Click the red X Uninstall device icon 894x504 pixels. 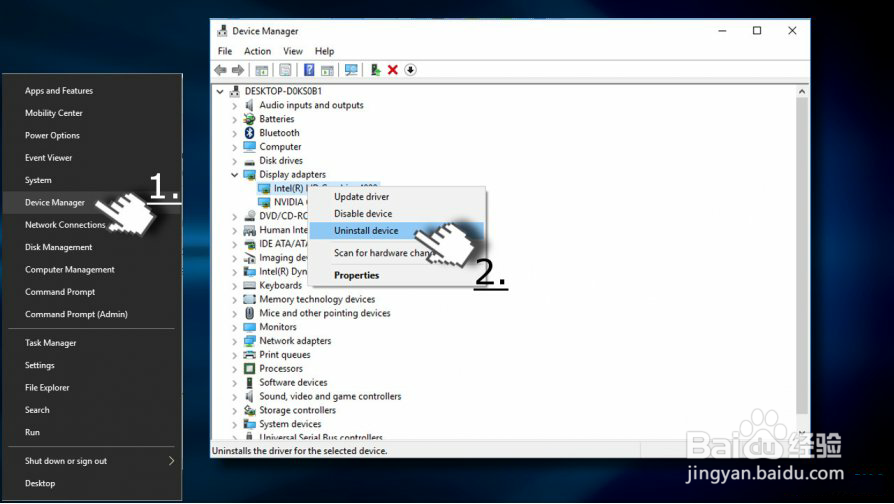(392, 70)
